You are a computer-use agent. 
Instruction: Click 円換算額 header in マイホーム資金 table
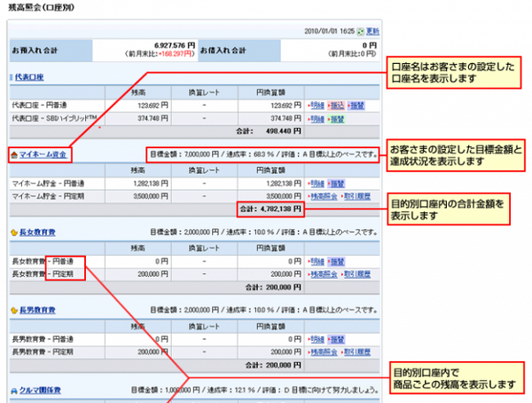(270, 170)
